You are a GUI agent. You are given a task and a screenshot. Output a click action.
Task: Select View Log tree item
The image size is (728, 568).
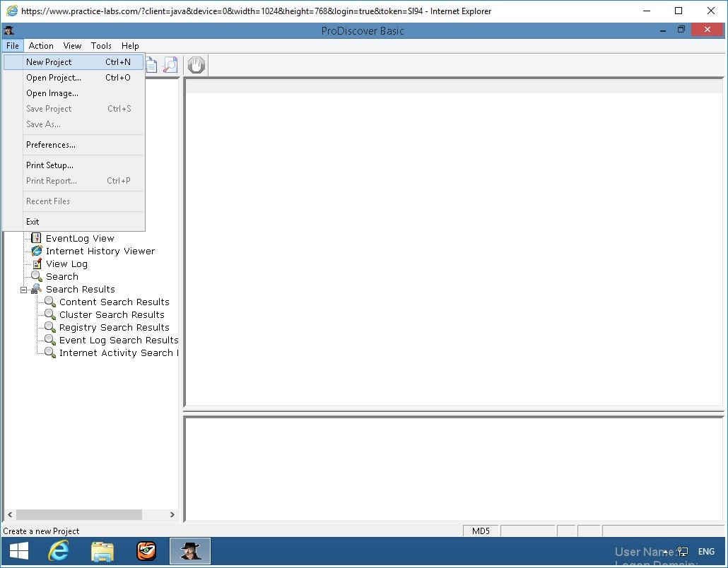click(x=66, y=264)
